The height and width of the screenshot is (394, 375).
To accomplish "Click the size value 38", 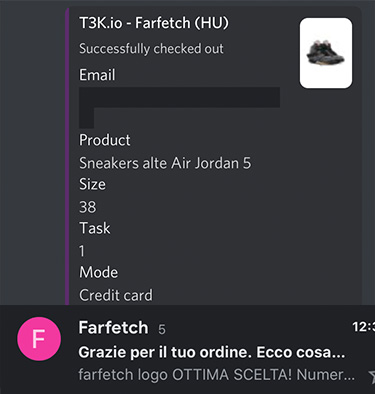I will pyautogui.click(x=88, y=207).
